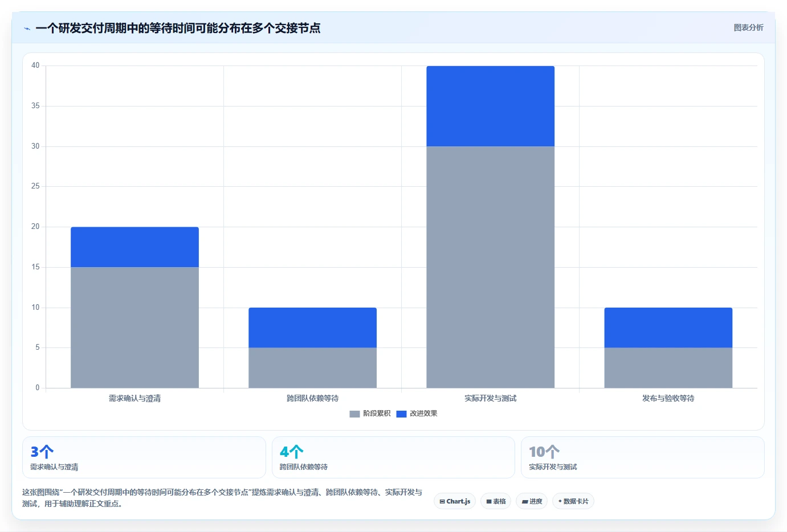Click the y-axis value 20
This screenshot has width=787, height=532.
35,227
